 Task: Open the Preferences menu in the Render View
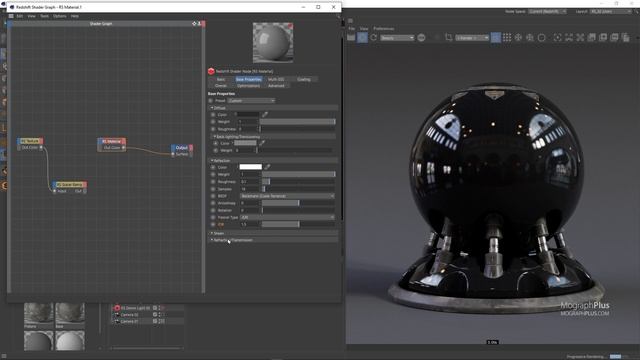[x=384, y=29]
